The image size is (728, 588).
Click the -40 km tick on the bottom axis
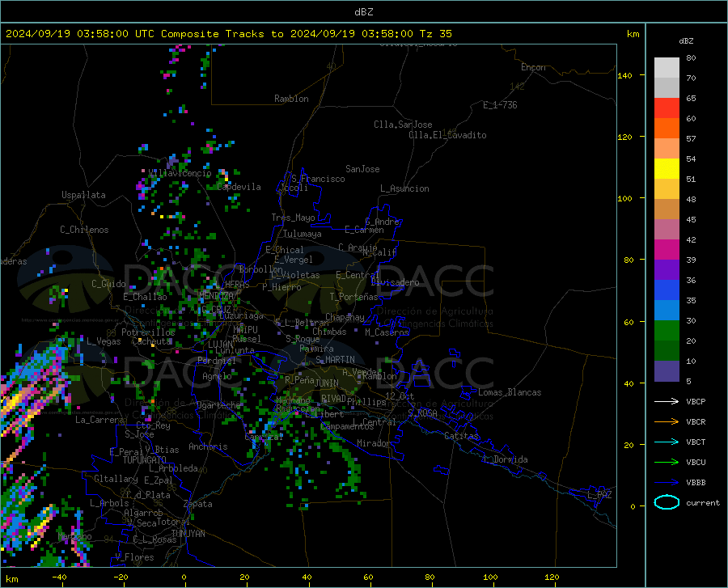click(59, 577)
